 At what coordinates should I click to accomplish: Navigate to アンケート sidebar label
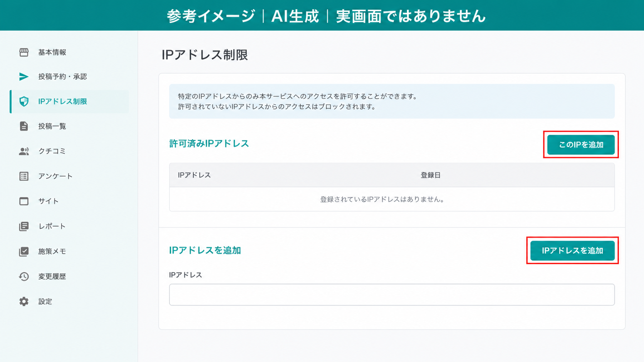pos(55,176)
